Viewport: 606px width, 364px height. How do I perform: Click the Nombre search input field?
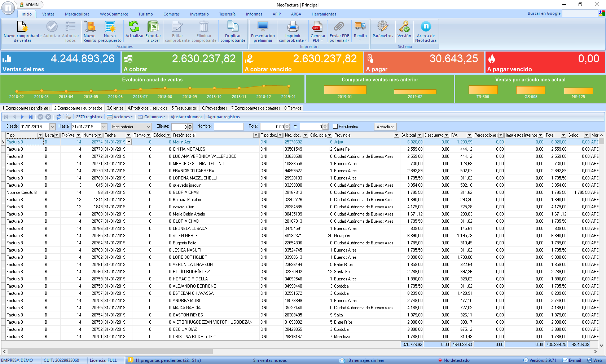click(229, 126)
